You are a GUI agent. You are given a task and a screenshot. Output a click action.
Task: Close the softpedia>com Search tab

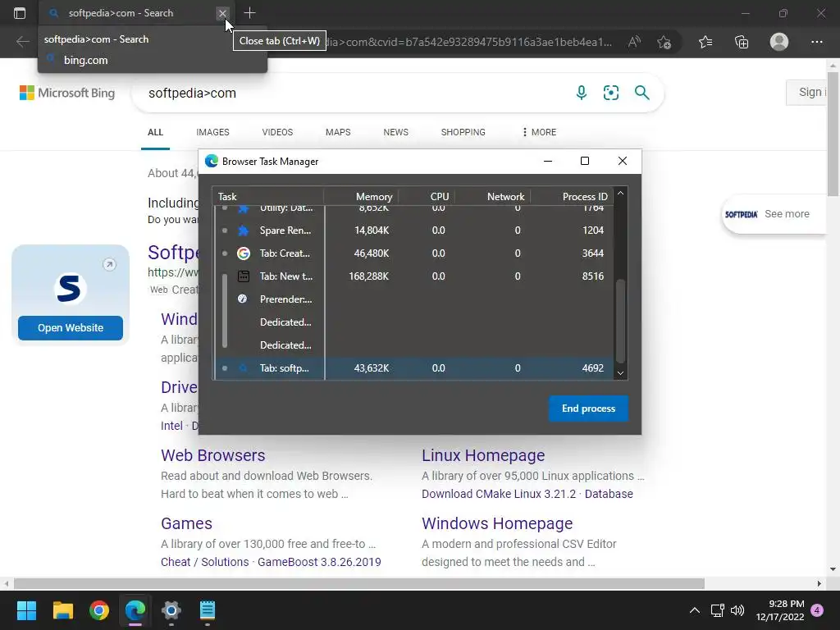coord(222,13)
